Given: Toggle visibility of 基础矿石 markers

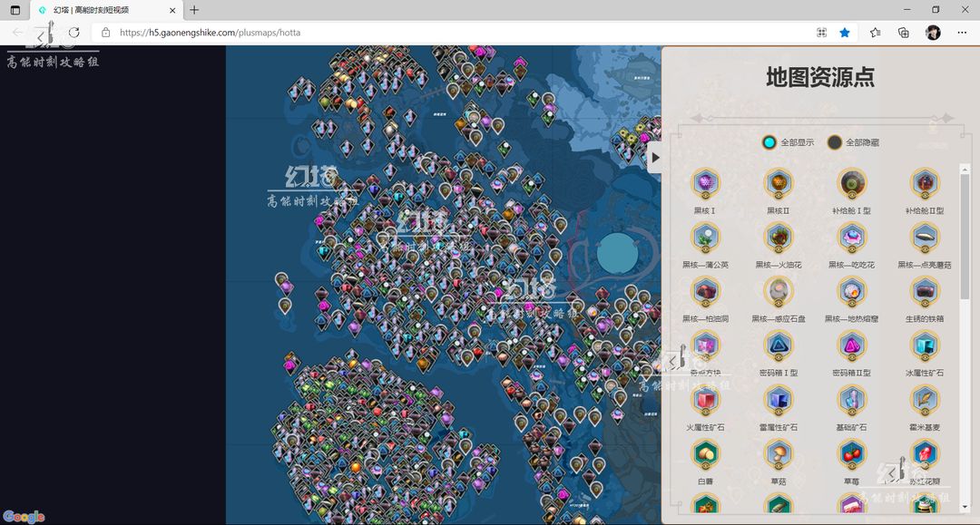Looking at the screenshot, I should pyautogui.click(x=851, y=400).
